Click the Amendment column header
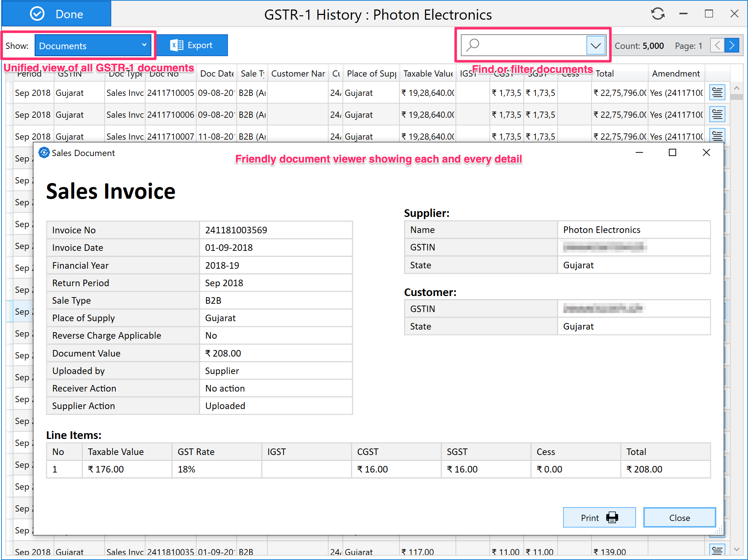 tap(675, 74)
